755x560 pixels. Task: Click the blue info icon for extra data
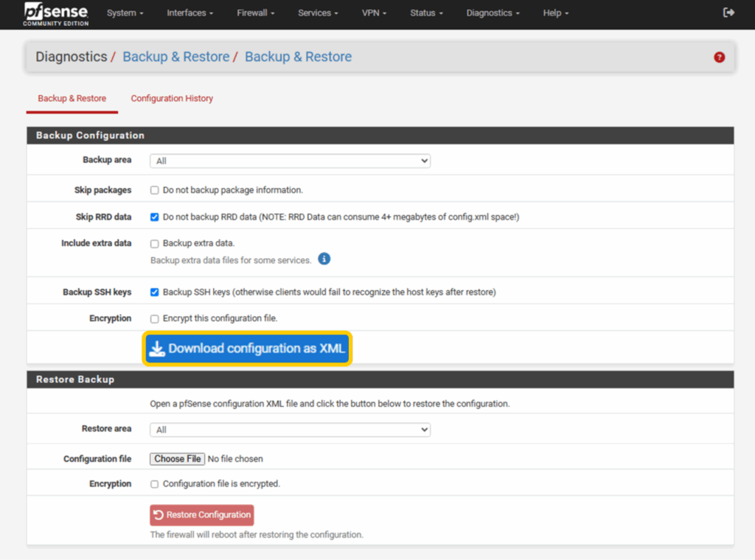pyautogui.click(x=324, y=259)
